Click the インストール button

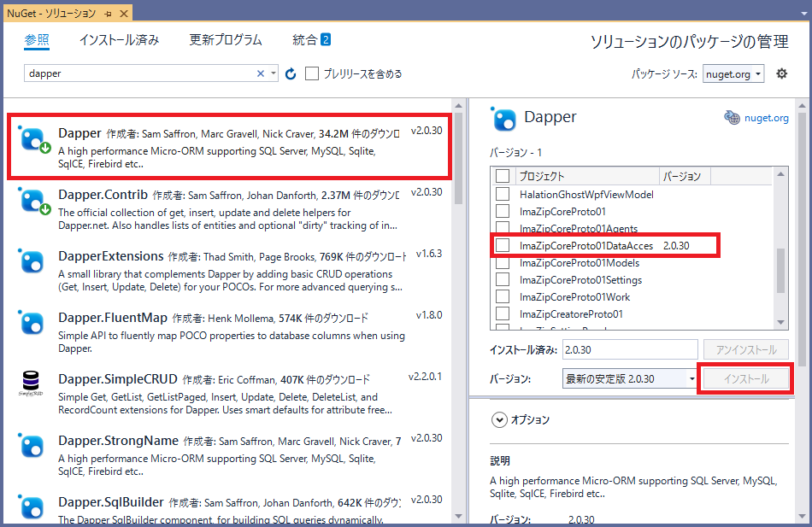coord(745,379)
